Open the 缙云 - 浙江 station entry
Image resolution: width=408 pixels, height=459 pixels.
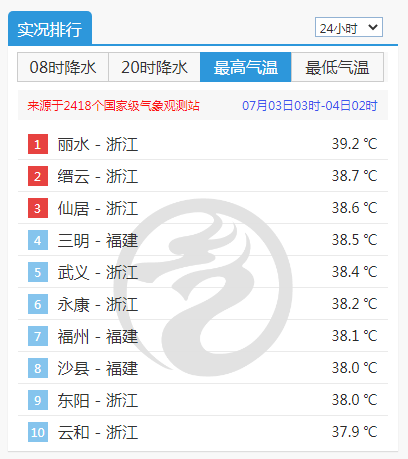pyautogui.click(x=98, y=176)
